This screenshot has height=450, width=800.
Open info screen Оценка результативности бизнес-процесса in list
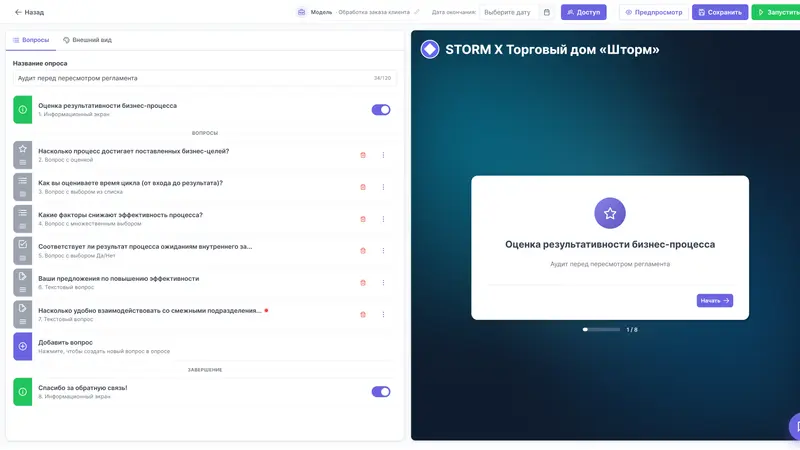[204, 110]
